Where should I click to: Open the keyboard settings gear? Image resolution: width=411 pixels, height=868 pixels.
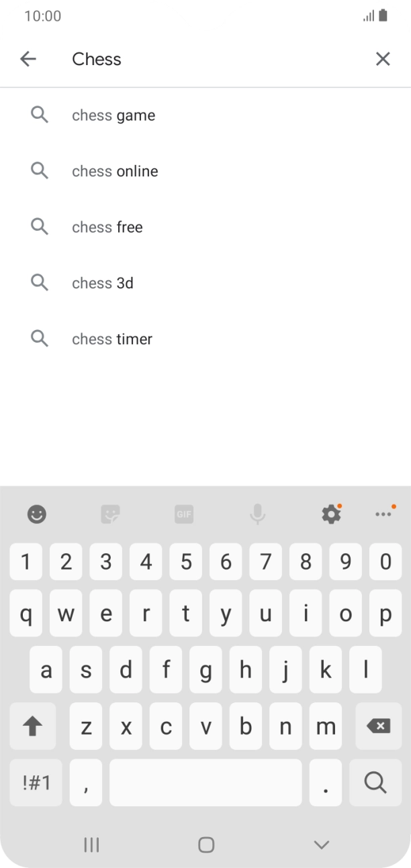point(330,514)
